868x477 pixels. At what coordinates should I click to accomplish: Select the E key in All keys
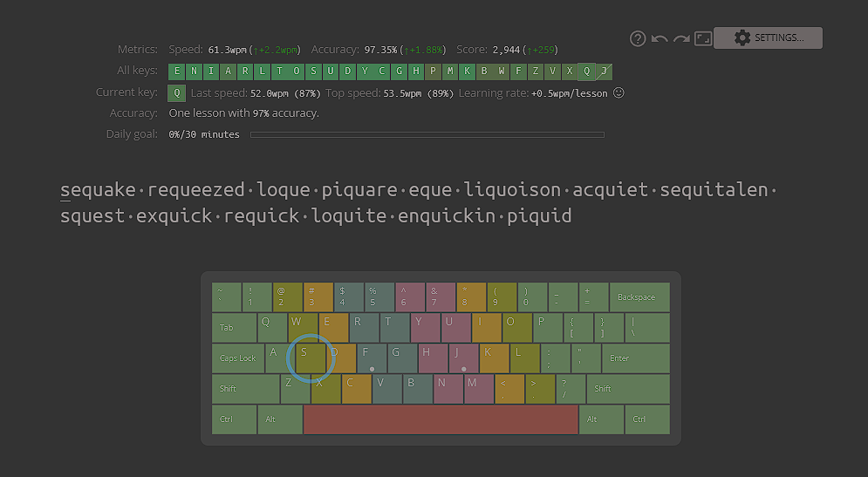coord(177,72)
